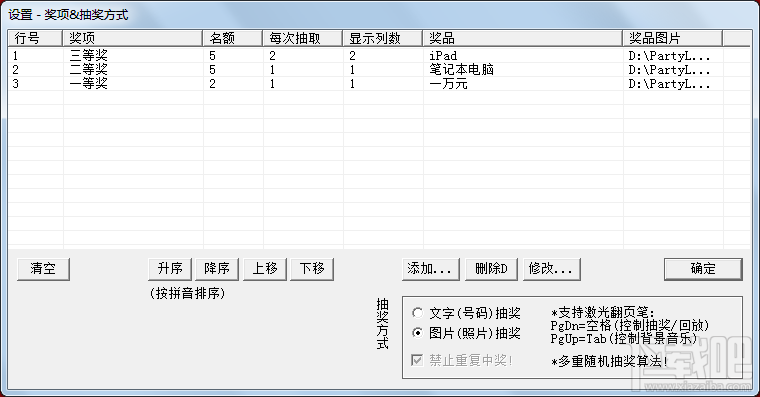Click image path cell of iPad row

tap(673, 56)
